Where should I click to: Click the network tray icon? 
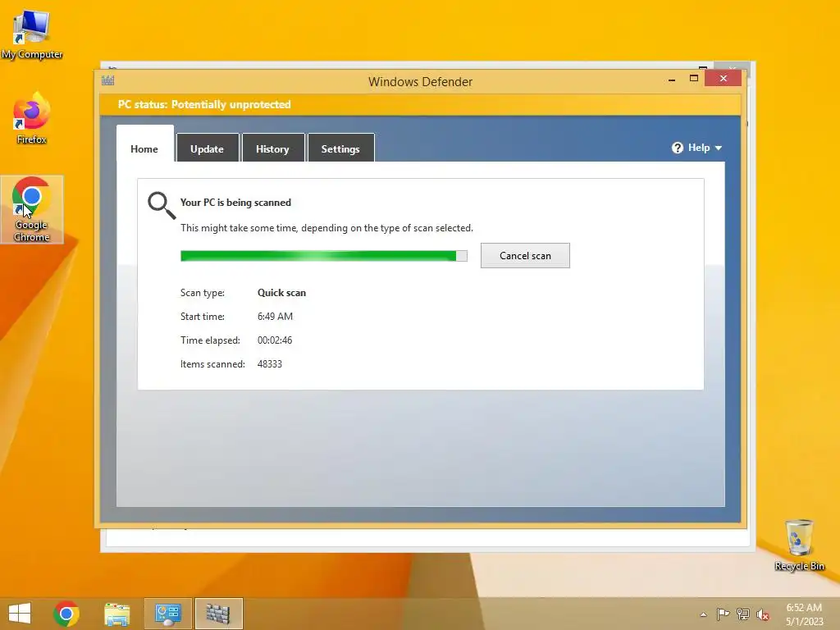point(743,614)
